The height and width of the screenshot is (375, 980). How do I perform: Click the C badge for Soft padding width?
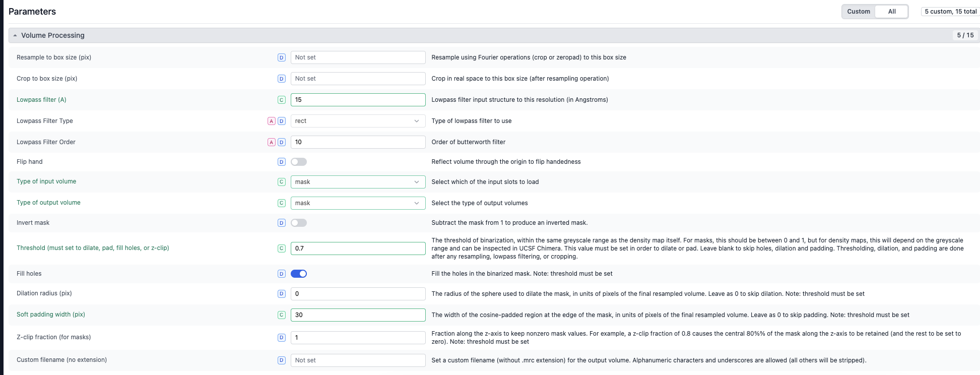click(282, 315)
